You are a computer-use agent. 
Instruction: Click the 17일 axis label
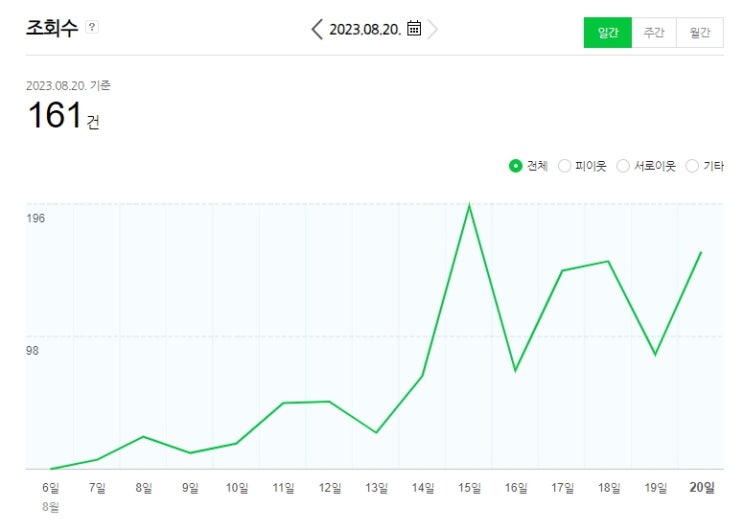coord(562,487)
